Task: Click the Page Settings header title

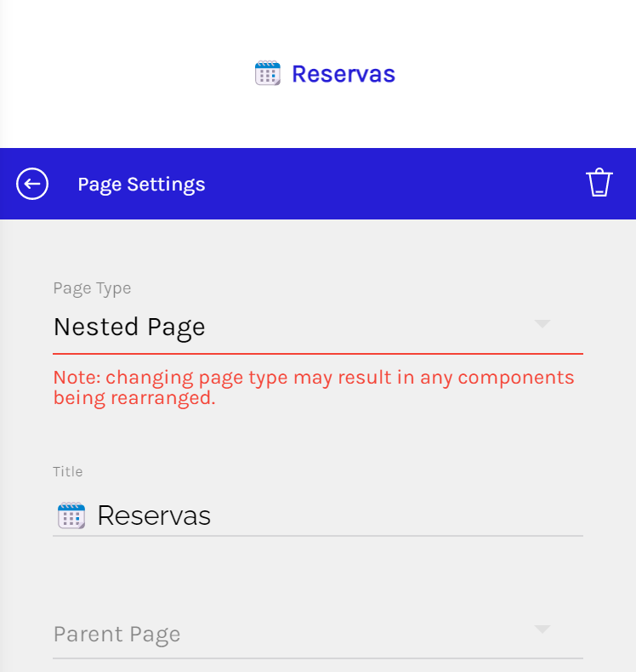Action: [141, 185]
